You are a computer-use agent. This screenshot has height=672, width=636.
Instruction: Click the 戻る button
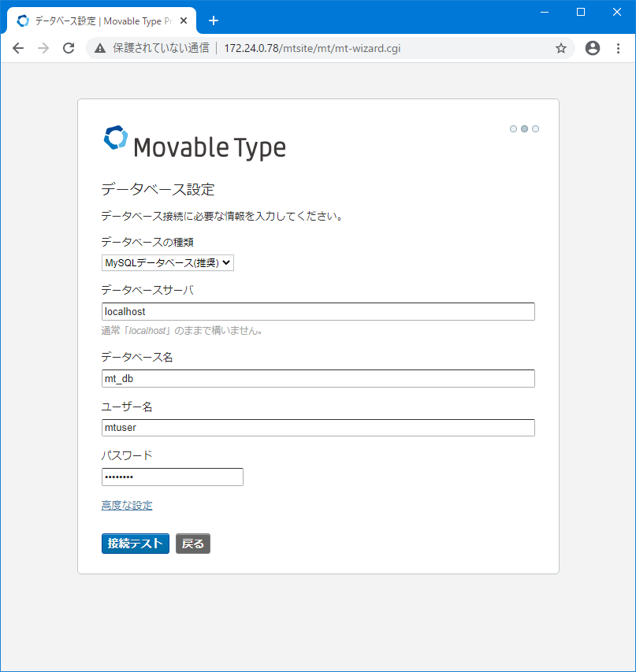[x=192, y=543]
